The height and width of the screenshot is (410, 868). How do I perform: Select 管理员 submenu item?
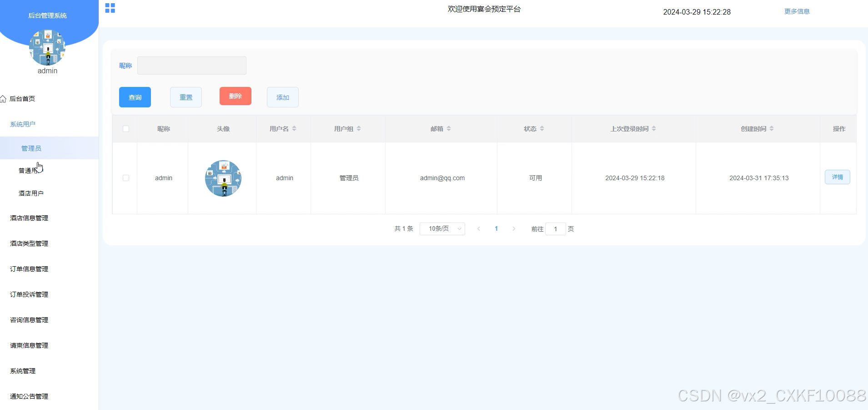point(49,148)
